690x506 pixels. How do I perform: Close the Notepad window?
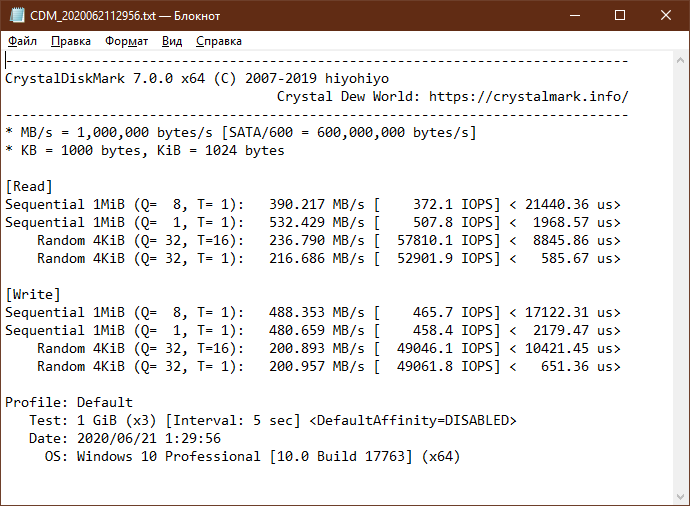pos(666,15)
